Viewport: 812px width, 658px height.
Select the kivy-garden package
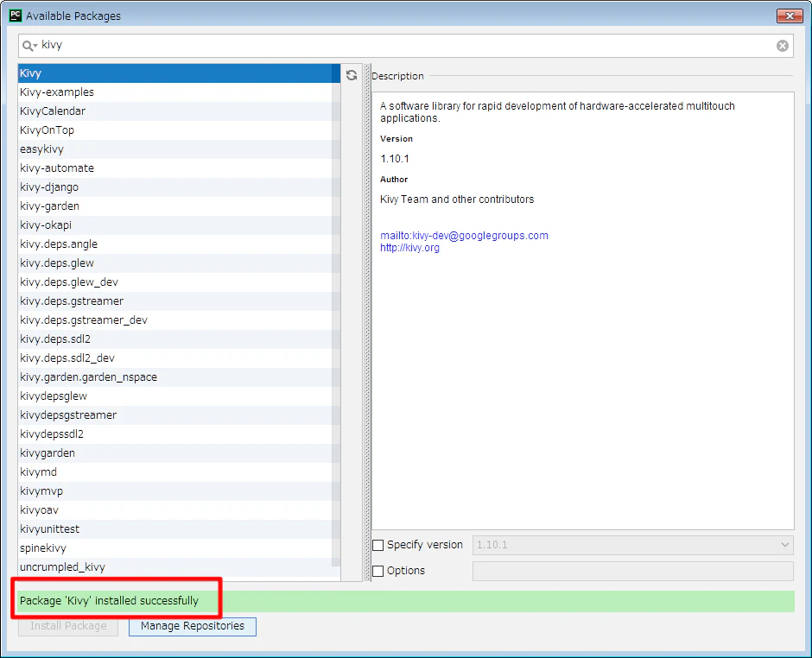coord(179,206)
